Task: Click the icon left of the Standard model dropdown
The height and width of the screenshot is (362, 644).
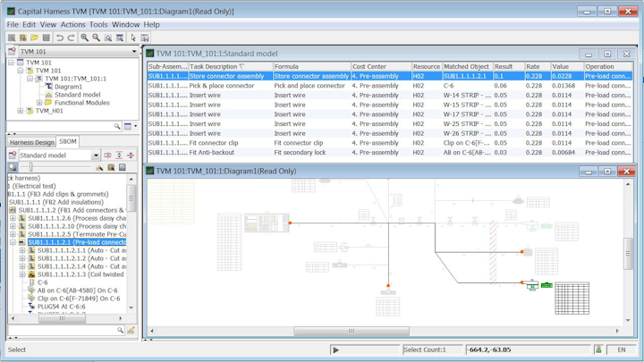Action: [13, 156]
